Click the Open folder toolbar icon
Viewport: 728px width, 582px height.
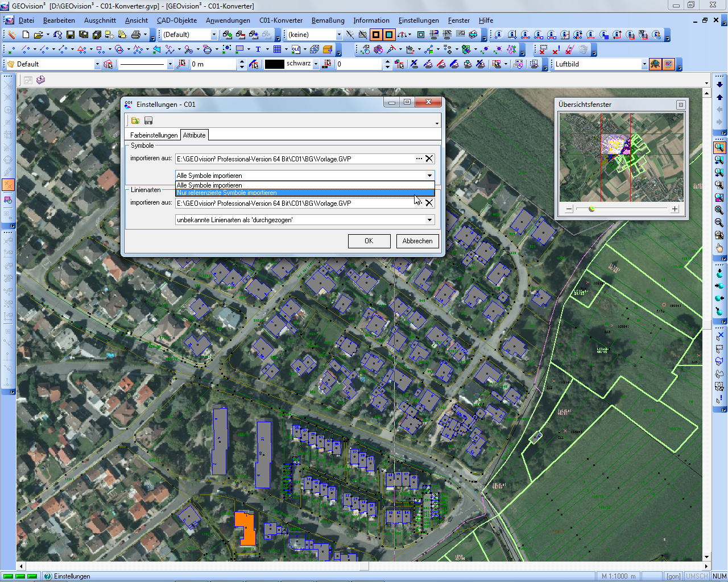pyautogui.click(x=38, y=35)
